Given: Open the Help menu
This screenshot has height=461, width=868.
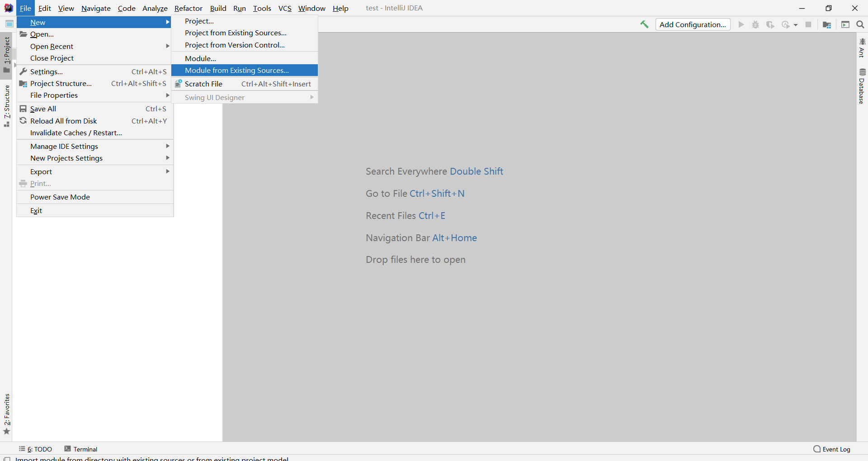Looking at the screenshot, I should pyautogui.click(x=340, y=8).
